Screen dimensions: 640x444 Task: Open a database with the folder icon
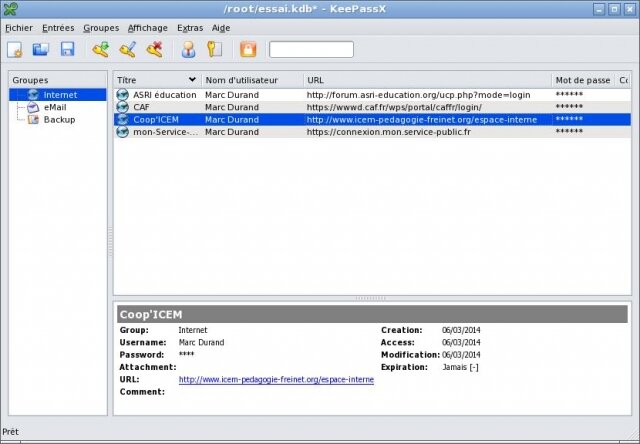point(41,49)
